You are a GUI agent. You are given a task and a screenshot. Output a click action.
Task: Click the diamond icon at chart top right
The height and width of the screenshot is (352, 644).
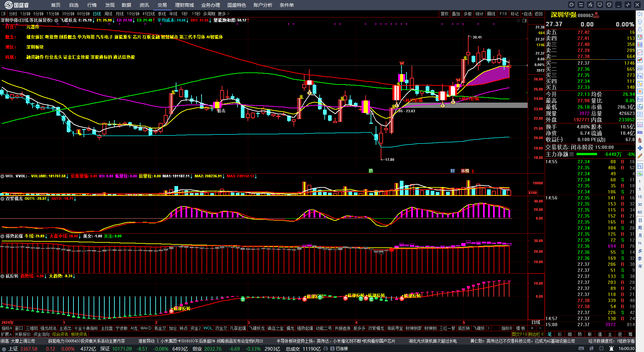point(518,20)
